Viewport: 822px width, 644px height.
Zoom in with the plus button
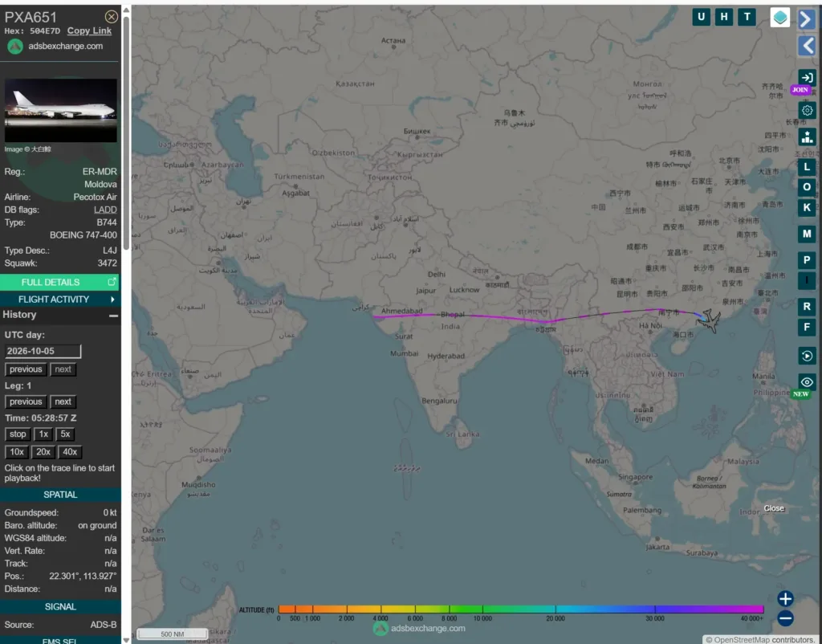click(785, 598)
